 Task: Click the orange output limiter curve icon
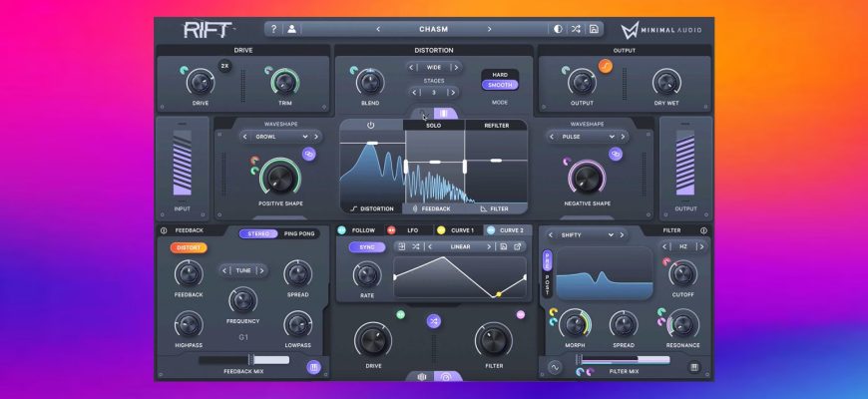pyautogui.click(x=605, y=67)
